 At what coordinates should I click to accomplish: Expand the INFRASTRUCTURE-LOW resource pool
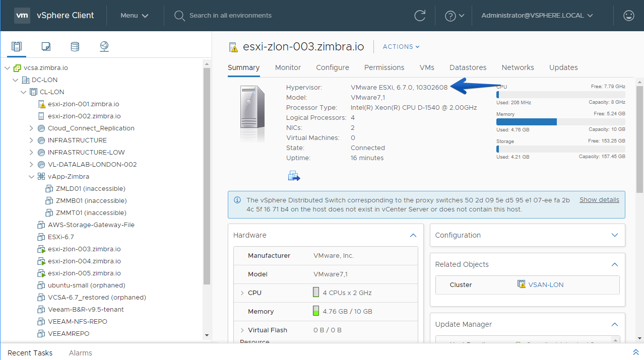point(31,153)
